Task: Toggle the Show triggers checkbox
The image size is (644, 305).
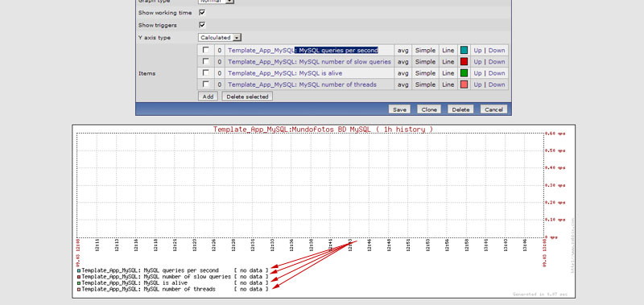Action: click(x=202, y=25)
